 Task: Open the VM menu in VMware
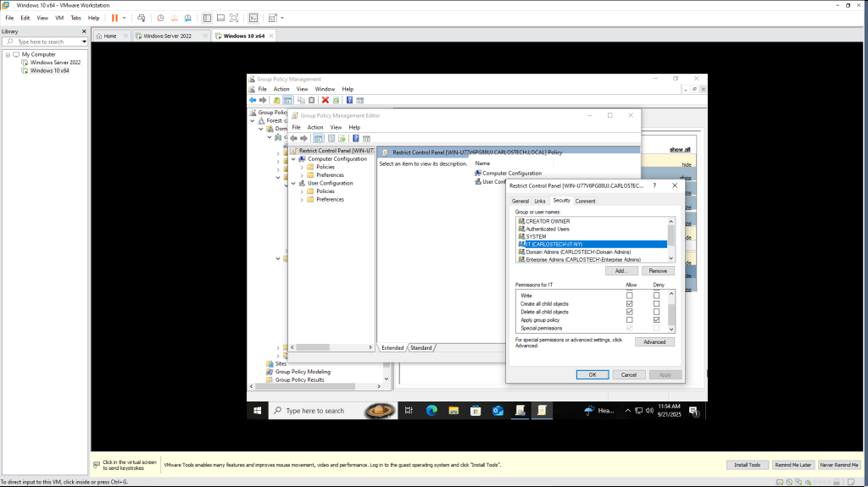point(59,18)
